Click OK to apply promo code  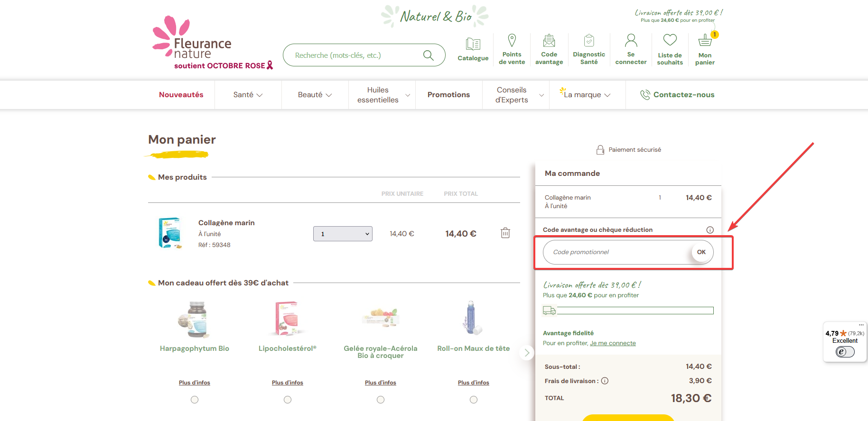701,252
